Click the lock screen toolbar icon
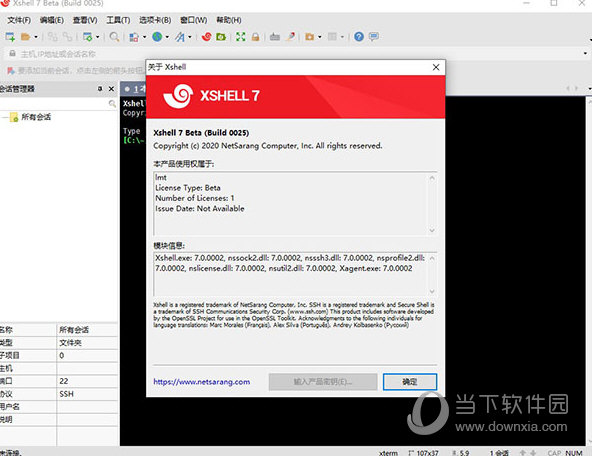The height and width of the screenshot is (456, 592). coord(256,37)
